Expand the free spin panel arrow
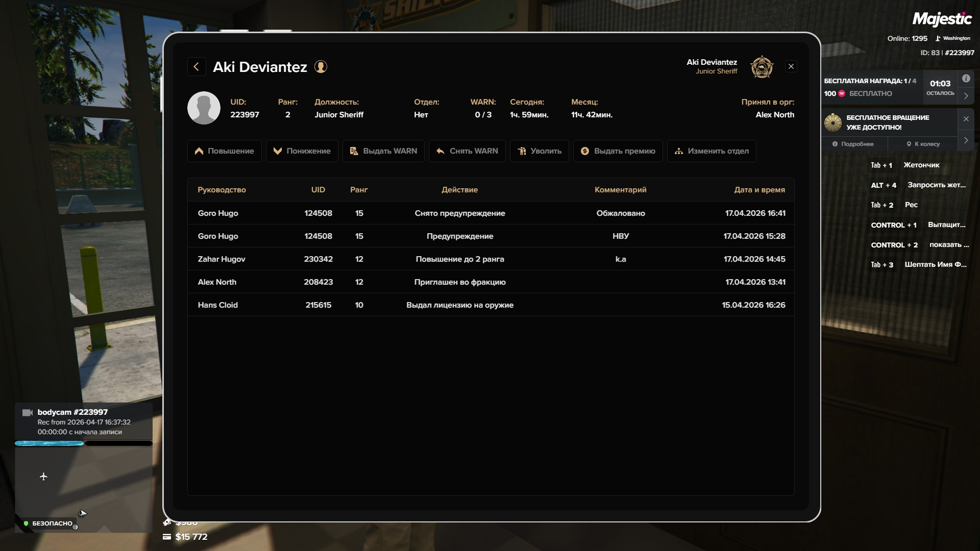Viewport: 980px width, 551px height. [966, 140]
